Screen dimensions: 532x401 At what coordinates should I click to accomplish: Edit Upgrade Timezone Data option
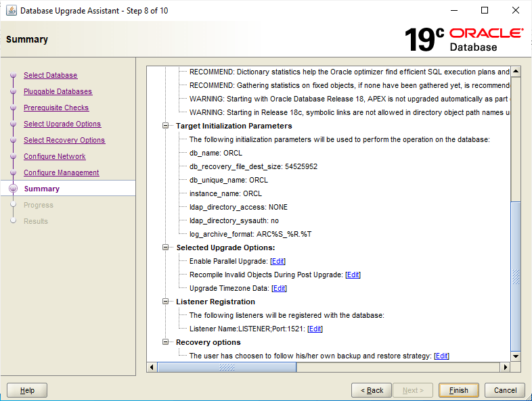(x=280, y=289)
